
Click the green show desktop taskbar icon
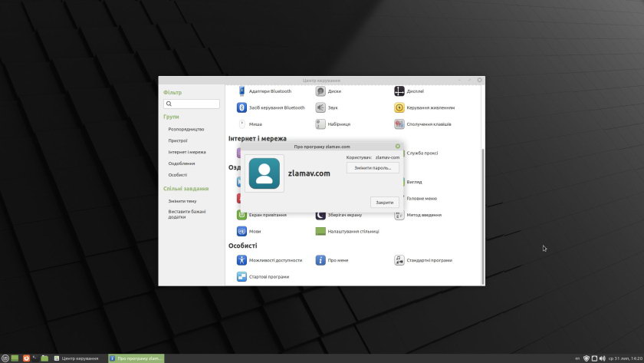(15, 358)
